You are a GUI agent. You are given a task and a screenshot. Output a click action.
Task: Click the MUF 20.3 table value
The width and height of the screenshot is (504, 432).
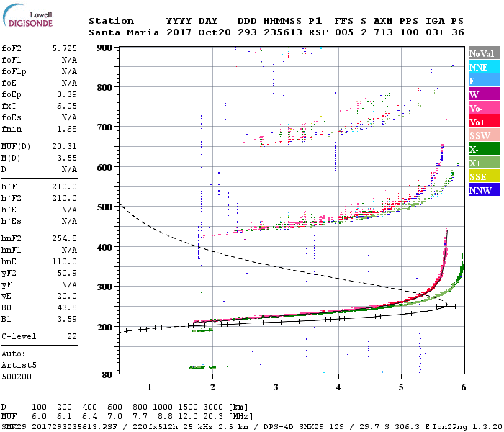pos(213,416)
